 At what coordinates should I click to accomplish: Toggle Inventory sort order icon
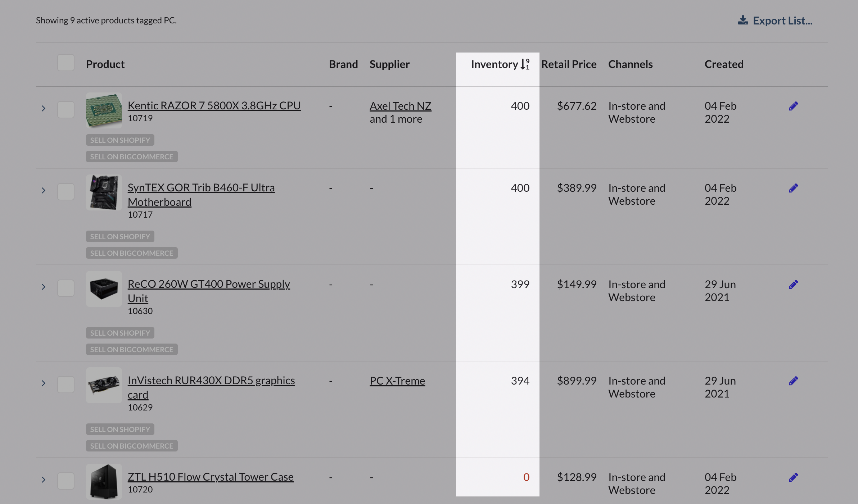(525, 64)
